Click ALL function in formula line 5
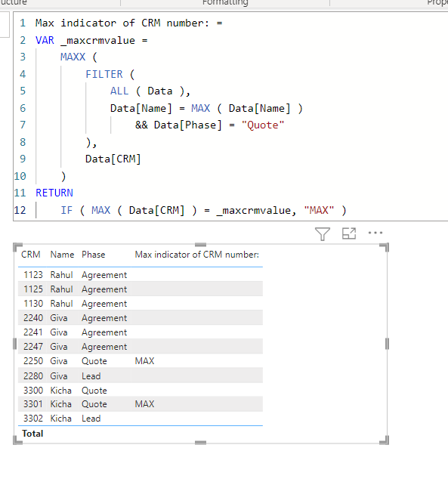 pyautogui.click(x=119, y=91)
